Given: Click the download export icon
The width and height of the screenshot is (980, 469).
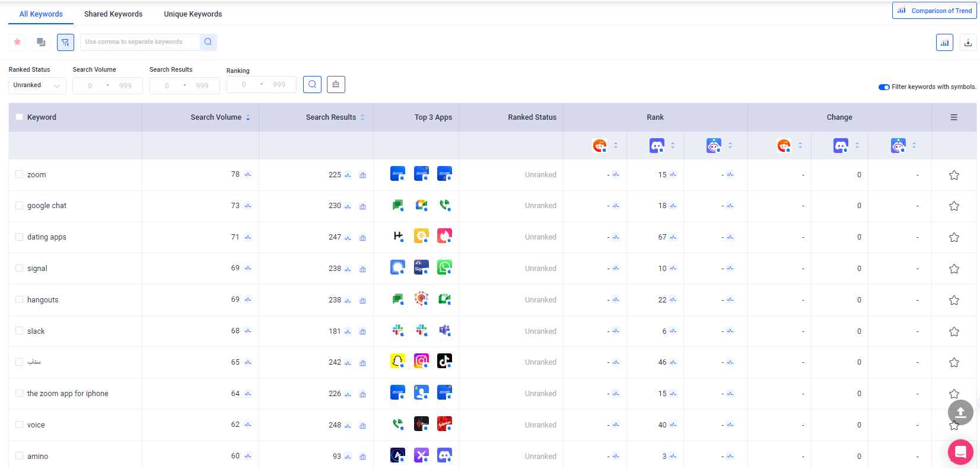Looking at the screenshot, I should pyautogui.click(x=968, y=43).
